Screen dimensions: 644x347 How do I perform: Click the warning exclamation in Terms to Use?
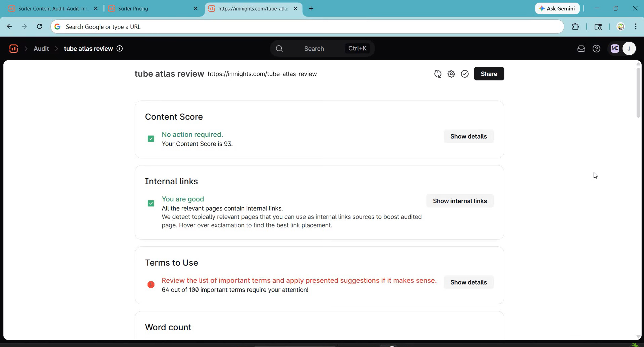coord(151,284)
